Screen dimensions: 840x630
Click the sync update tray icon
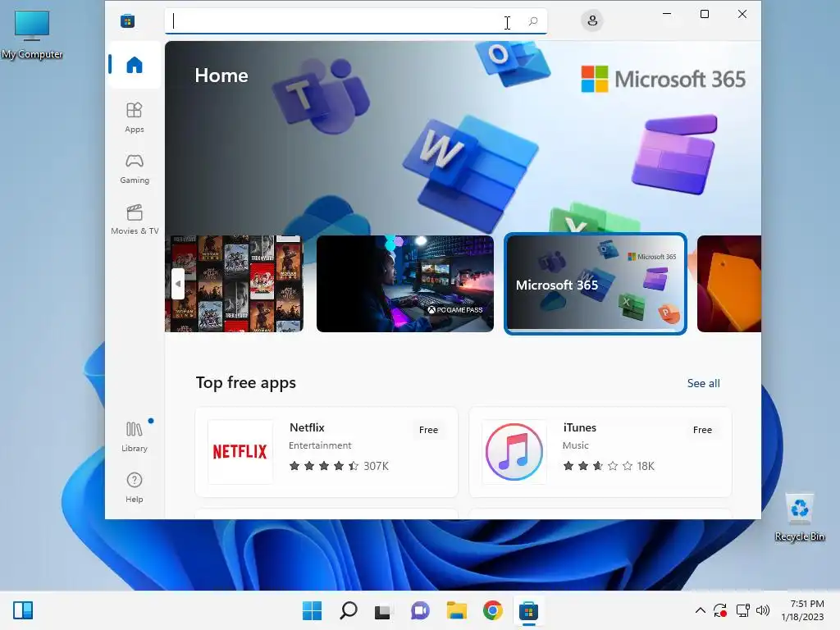(720, 610)
